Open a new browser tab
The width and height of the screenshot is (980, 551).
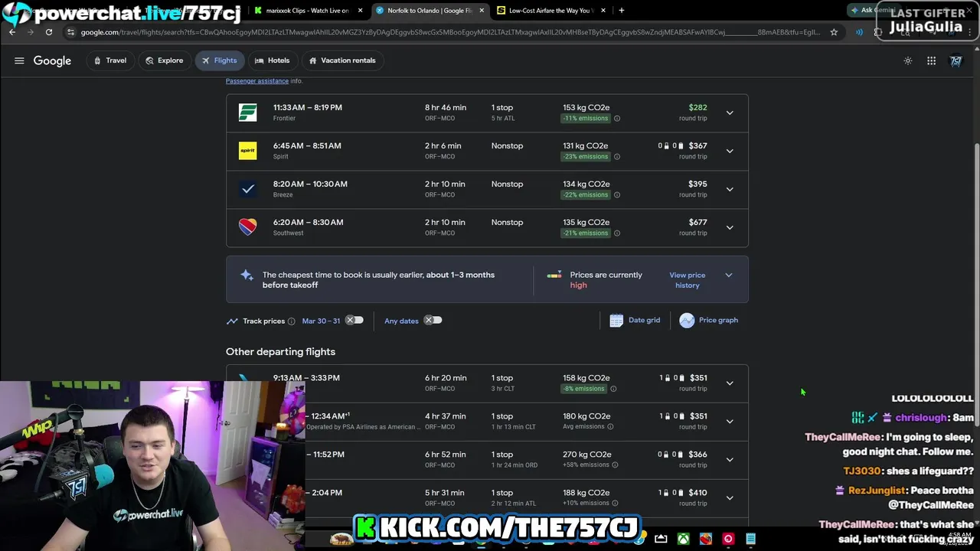pyautogui.click(x=622, y=10)
